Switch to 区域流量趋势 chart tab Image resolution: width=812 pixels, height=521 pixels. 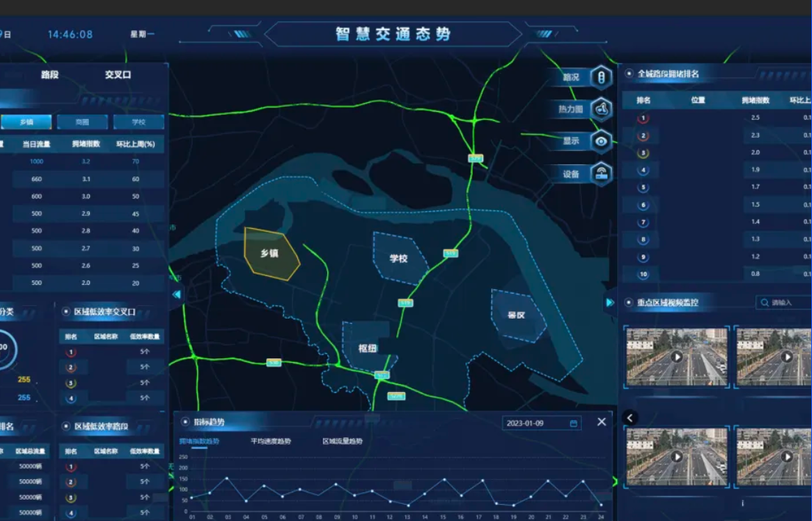(343, 442)
